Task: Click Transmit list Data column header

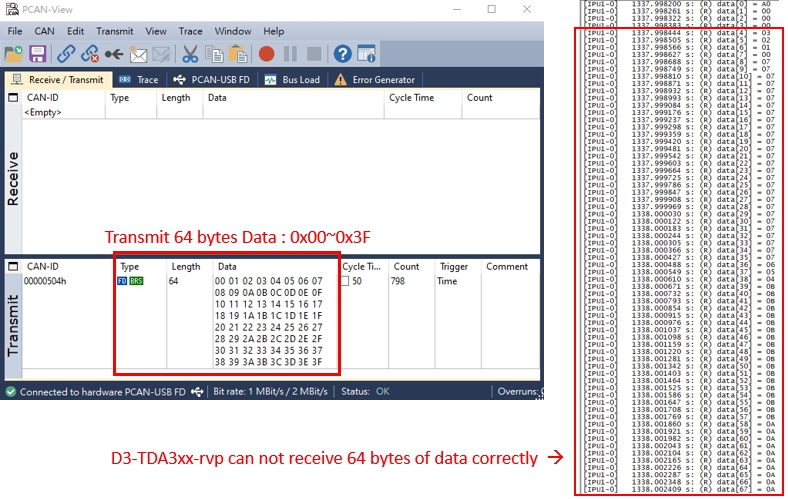Action: click(x=276, y=266)
